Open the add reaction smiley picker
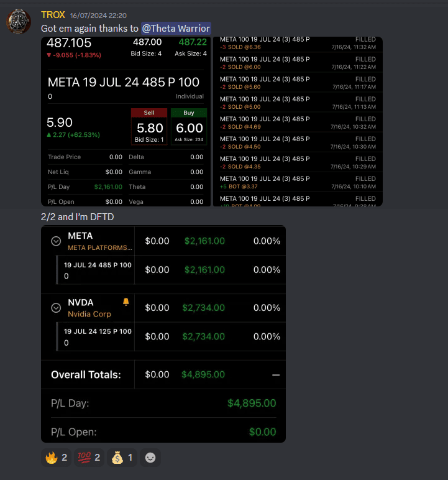This screenshot has width=448, height=480. coord(150,458)
